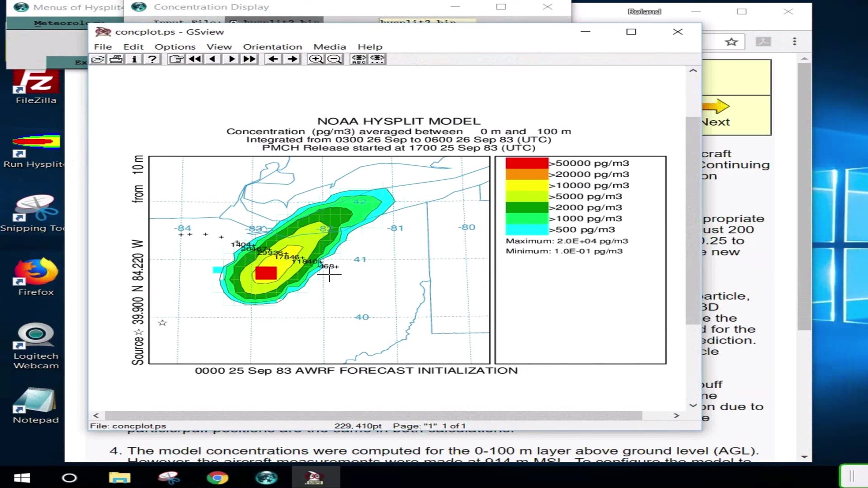The width and height of the screenshot is (868, 488).
Task: Click the yellow >10000 pg/m3 legend swatch
Action: pos(527,185)
